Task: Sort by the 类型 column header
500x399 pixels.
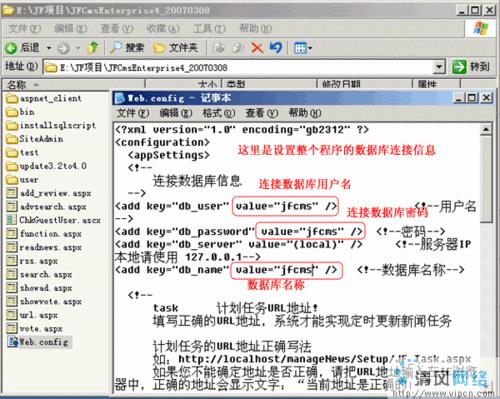Action: (269, 84)
